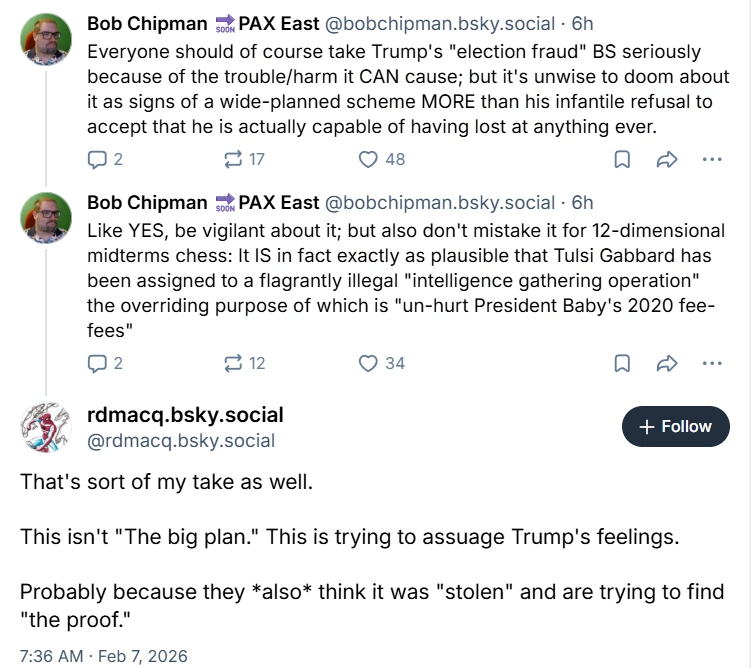This screenshot has width=751, height=668.
Task: Open more options on first post
Action: tap(712, 159)
